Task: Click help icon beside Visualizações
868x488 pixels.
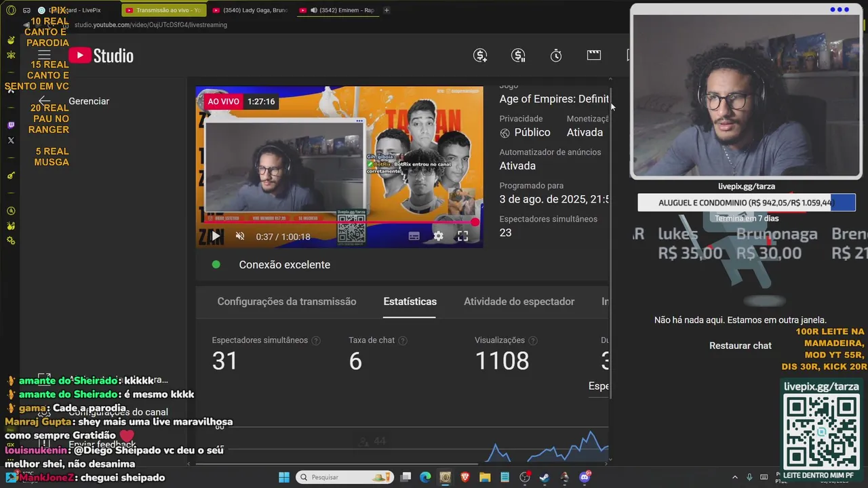Action: pos(533,341)
